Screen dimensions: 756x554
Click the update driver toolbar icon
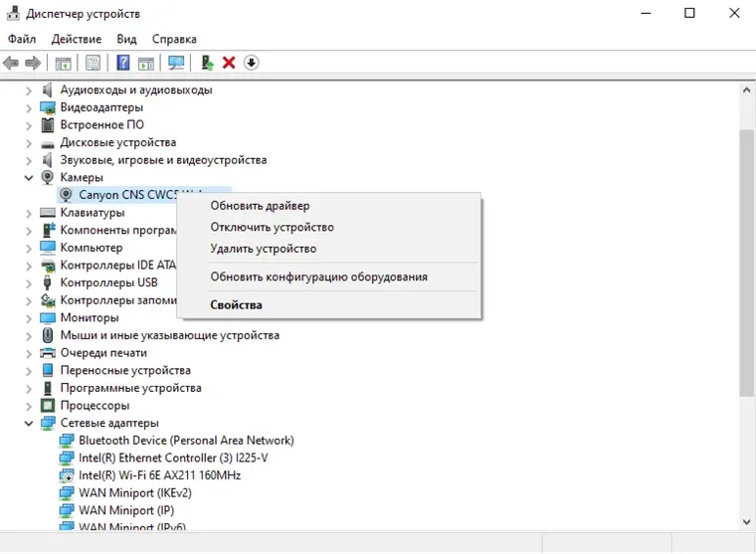click(207, 63)
